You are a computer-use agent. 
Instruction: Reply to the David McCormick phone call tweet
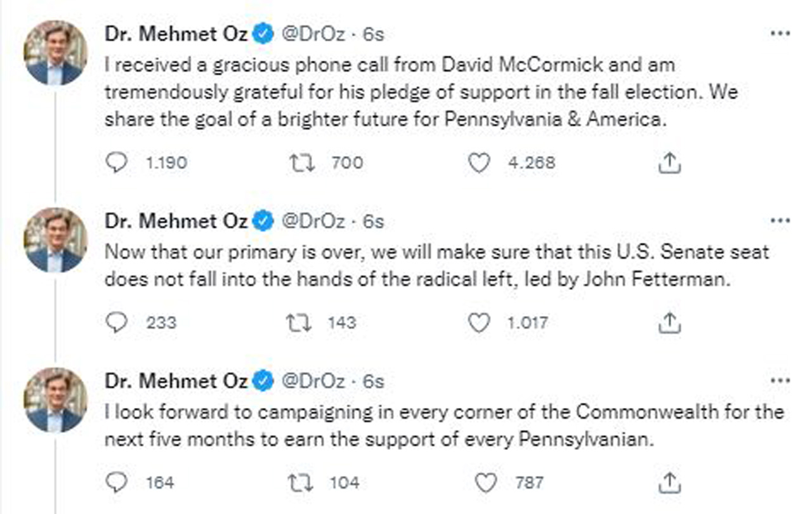(x=116, y=163)
